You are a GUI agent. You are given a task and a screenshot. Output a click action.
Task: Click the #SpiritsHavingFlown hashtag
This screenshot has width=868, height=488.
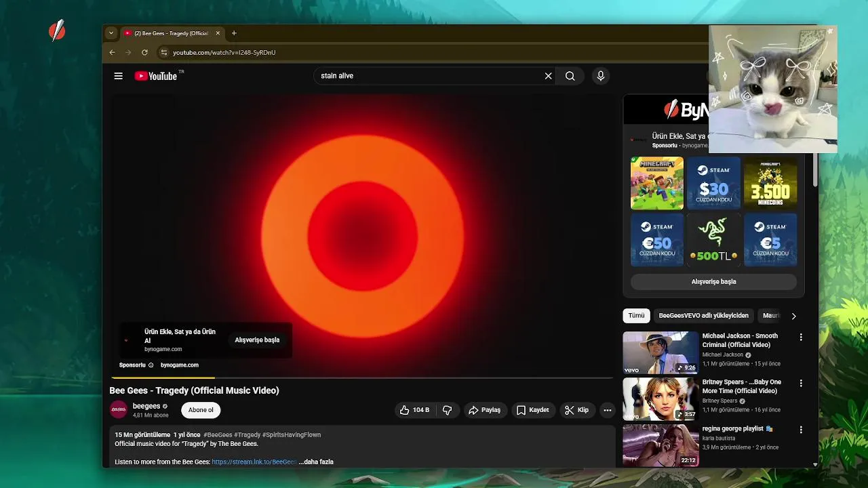(x=292, y=435)
